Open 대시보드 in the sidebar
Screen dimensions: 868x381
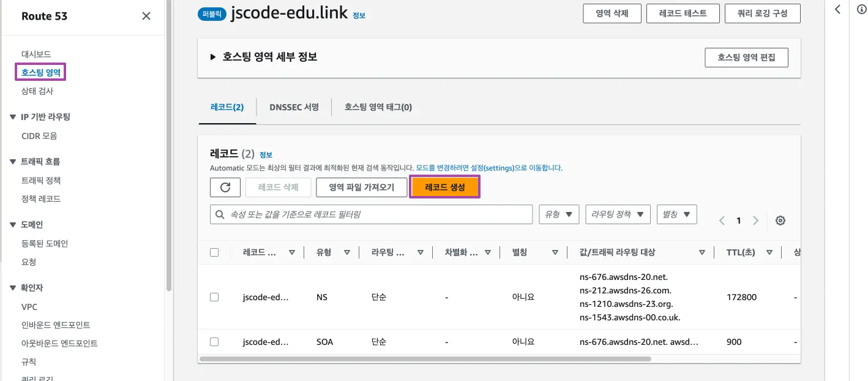pos(36,55)
